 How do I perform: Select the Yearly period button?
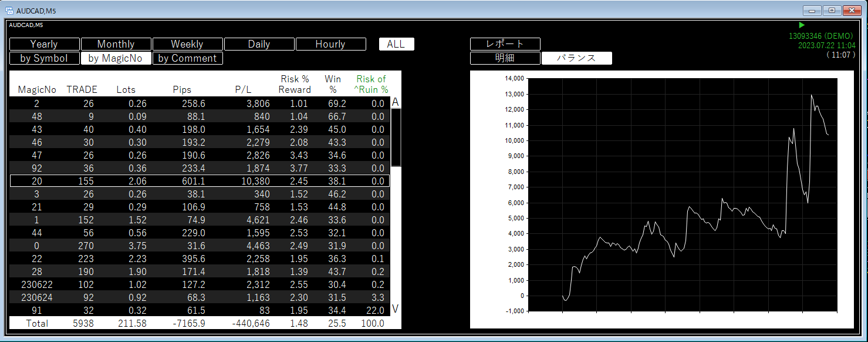point(45,44)
